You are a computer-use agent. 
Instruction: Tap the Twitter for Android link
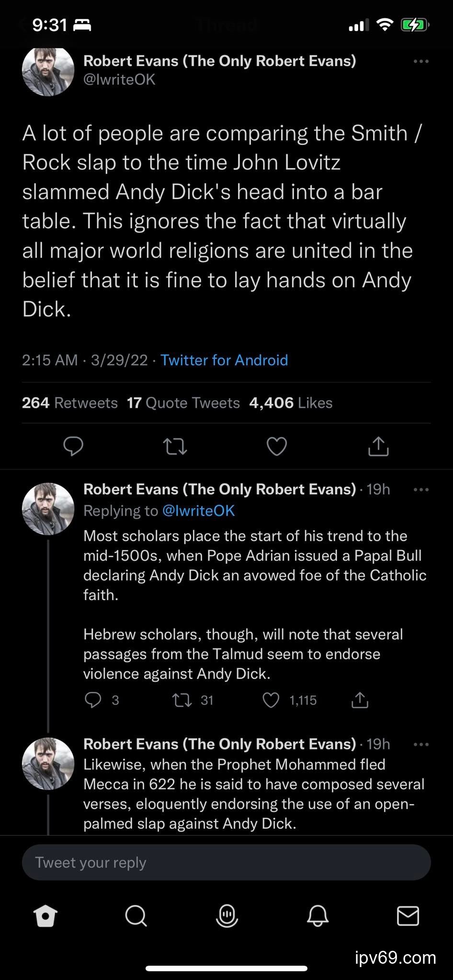click(224, 360)
